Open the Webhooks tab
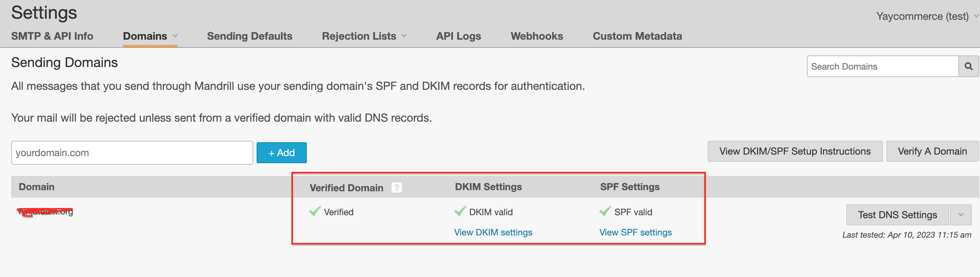Image resolution: width=980 pixels, height=277 pixels. [536, 36]
